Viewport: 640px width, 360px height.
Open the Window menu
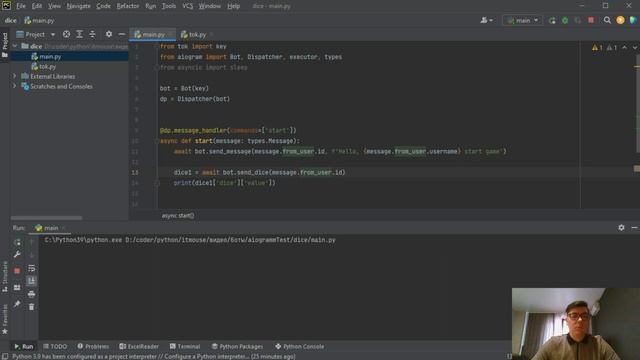(x=209, y=6)
